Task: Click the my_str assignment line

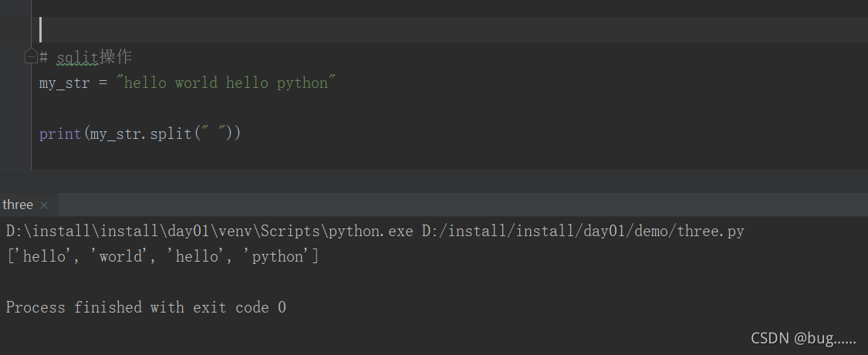Action: [x=187, y=83]
